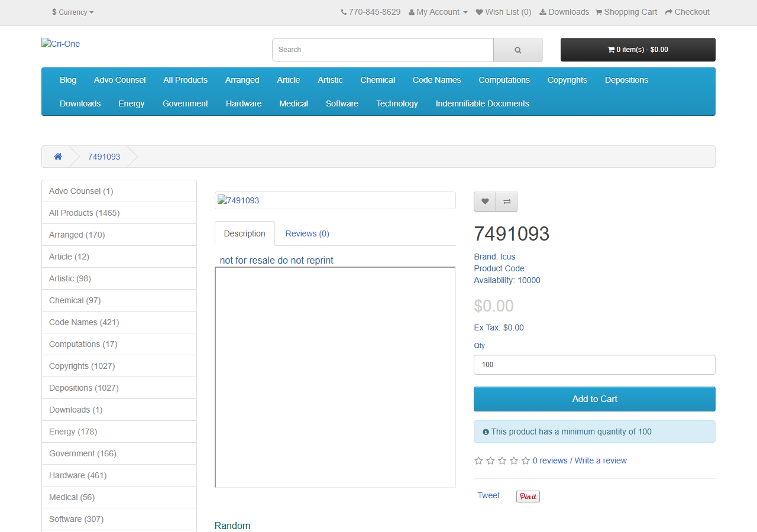
Task: Open All Products navigation menu item
Action: (186, 80)
